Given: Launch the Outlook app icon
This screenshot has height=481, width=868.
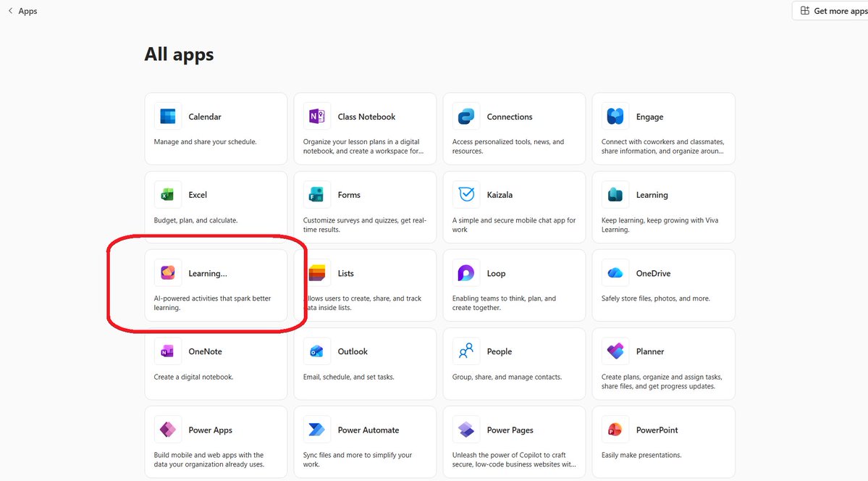Looking at the screenshot, I should [316, 351].
